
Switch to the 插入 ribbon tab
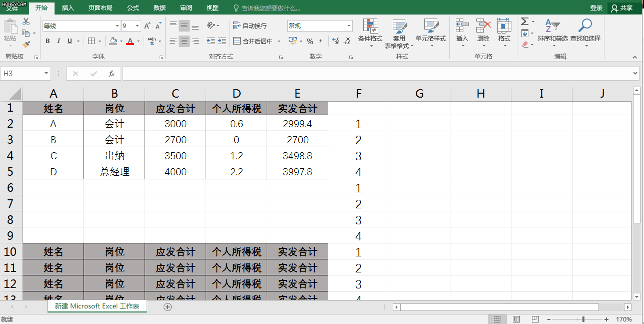coord(68,8)
